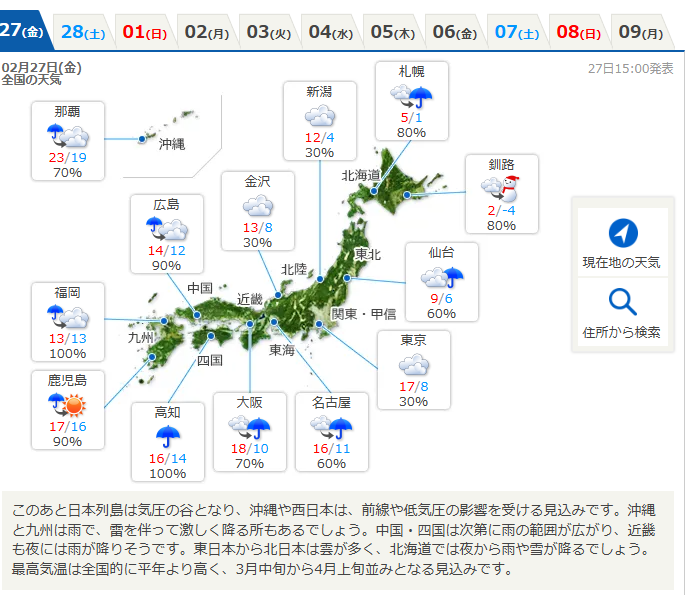Click the 現在地の天気 location arrow icon

tap(623, 233)
